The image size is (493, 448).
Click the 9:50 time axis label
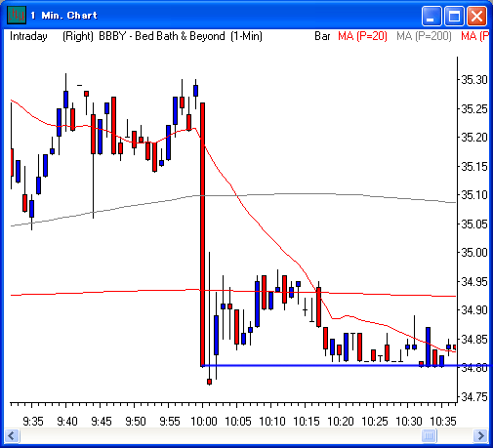pos(136,422)
